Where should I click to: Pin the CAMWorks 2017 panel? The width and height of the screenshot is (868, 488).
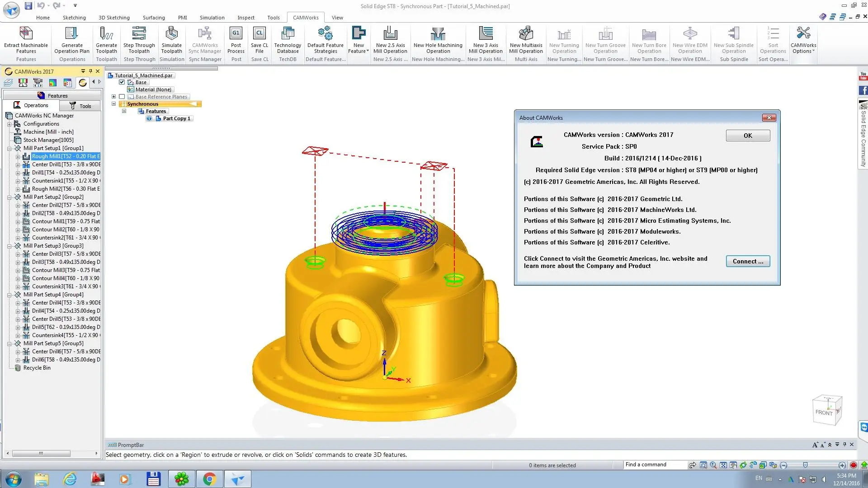click(90, 71)
